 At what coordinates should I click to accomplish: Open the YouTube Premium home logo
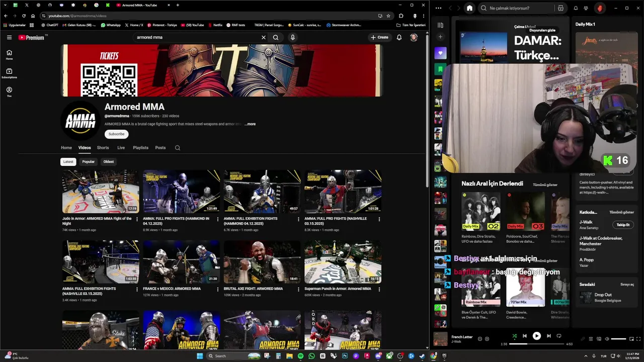coord(33,37)
